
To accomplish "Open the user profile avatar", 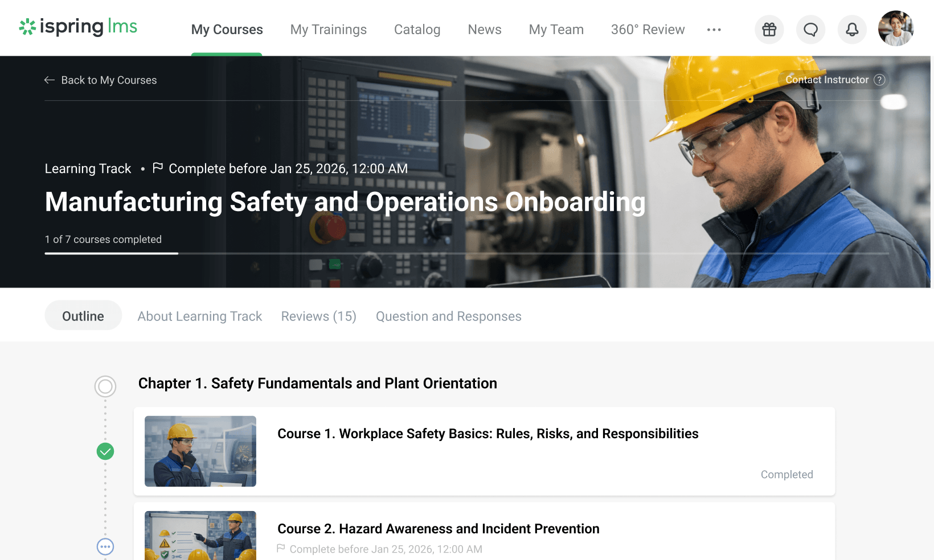I will click(895, 28).
